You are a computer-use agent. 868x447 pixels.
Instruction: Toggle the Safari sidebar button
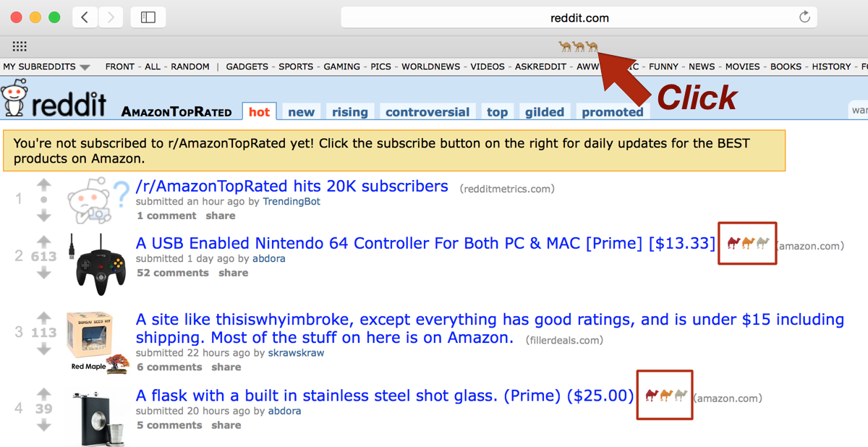pyautogui.click(x=148, y=17)
